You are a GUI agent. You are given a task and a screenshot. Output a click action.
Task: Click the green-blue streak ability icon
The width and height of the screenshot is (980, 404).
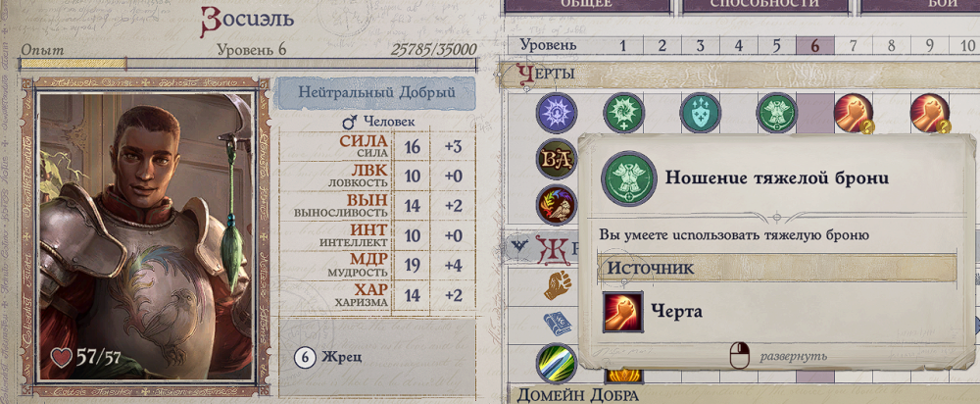point(557,364)
